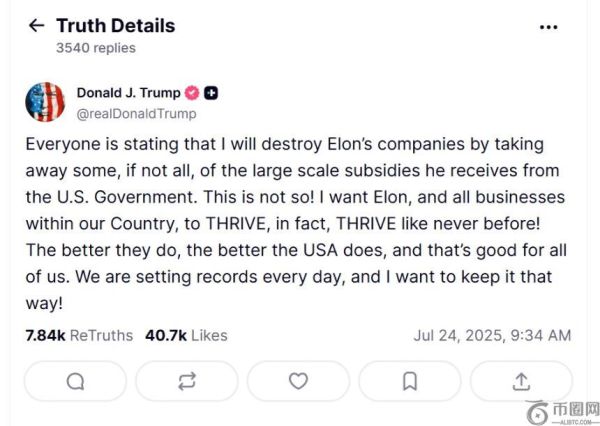Image resolution: width=600 pixels, height=426 pixels.
Task: Open the three-dot more options menu
Action: (549, 27)
